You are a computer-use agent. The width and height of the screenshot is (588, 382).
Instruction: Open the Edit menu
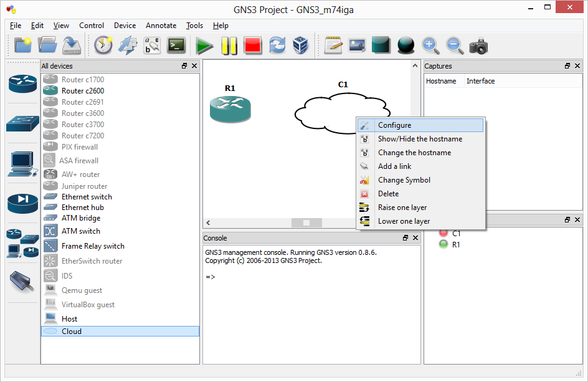[x=37, y=26]
